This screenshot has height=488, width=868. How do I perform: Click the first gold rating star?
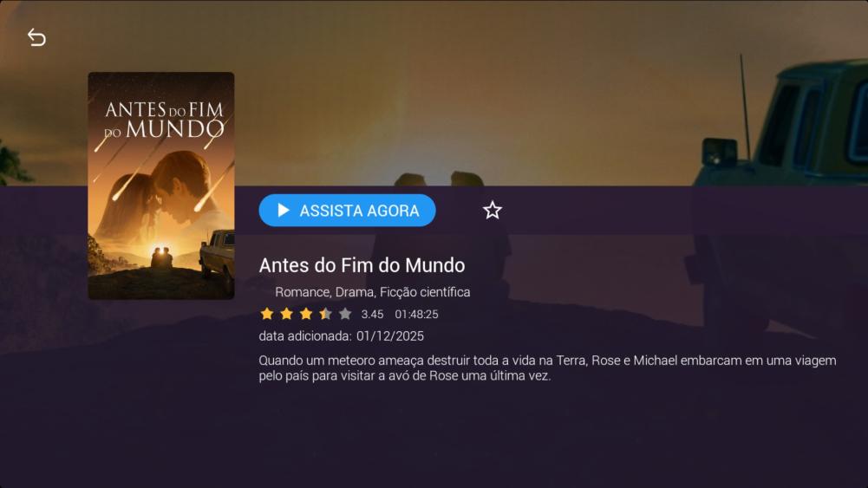(267, 315)
